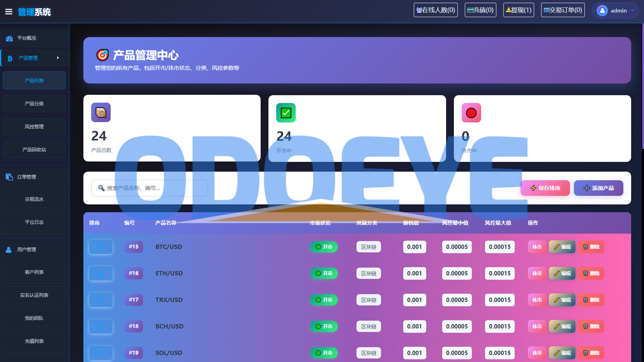Open the withdrawals notifications 提现(1)
This screenshot has width=644, height=362.
(x=519, y=10)
